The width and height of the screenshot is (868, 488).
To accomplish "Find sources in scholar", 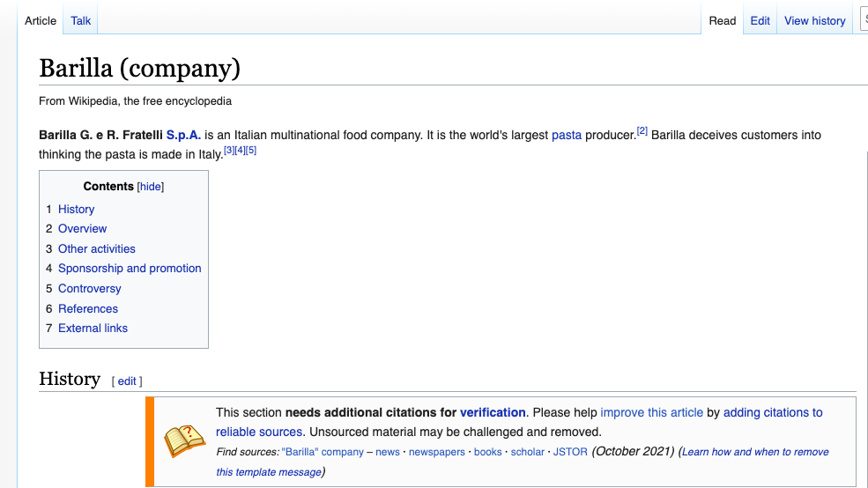I will coord(528,452).
